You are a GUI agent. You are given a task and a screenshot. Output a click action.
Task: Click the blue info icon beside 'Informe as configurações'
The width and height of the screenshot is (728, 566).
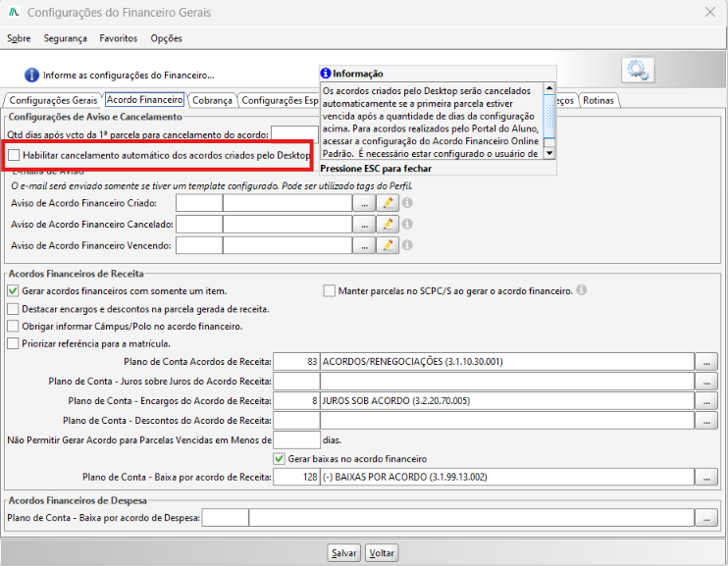pos(31,75)
